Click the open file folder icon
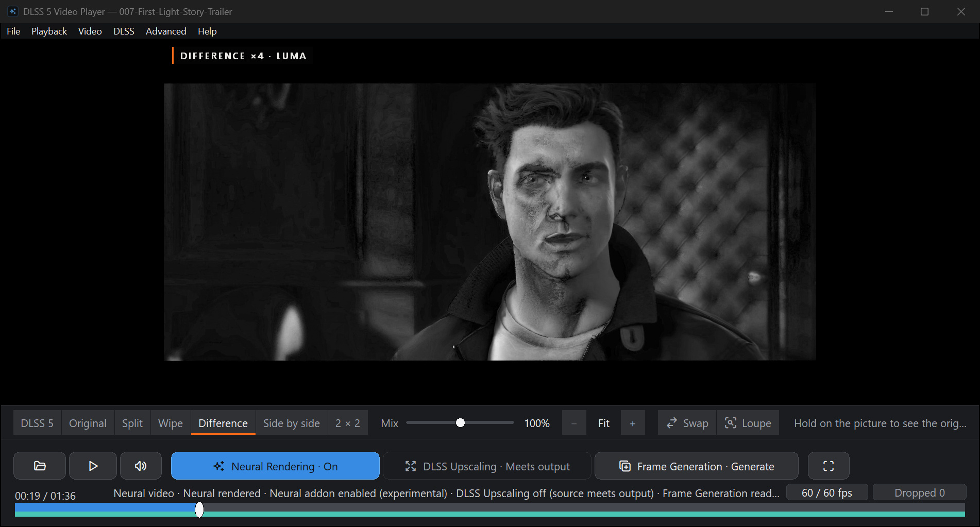980x527 pixels. pyautogui.click(x=40, y=466)
